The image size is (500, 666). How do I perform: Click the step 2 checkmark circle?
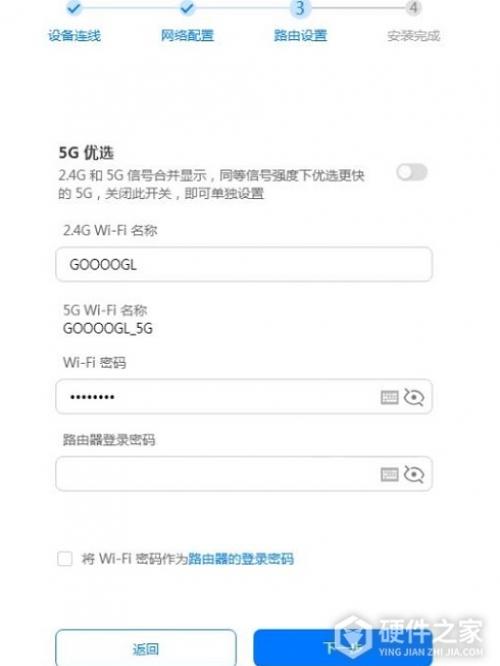[x=187, y=7]
